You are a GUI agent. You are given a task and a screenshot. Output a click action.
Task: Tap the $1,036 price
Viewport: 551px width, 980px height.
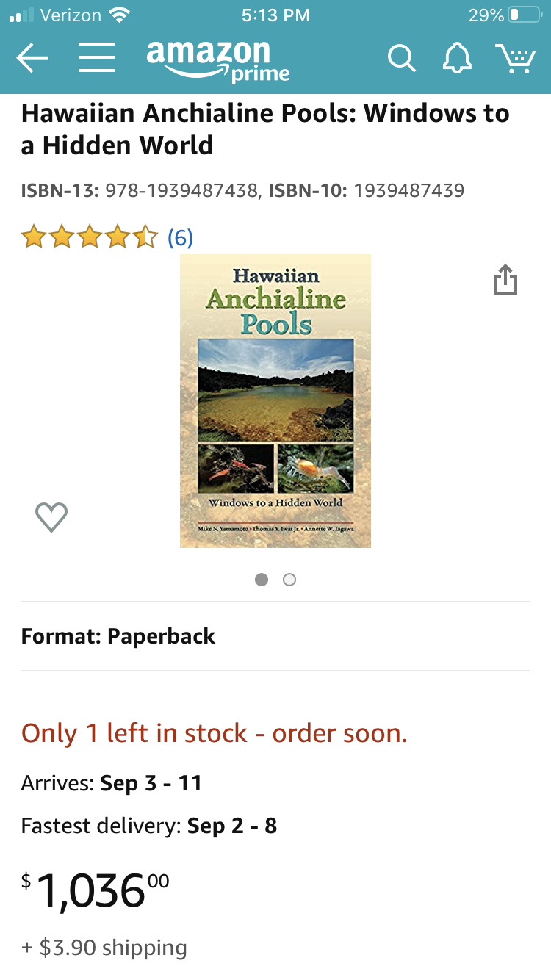pos(96,890)
